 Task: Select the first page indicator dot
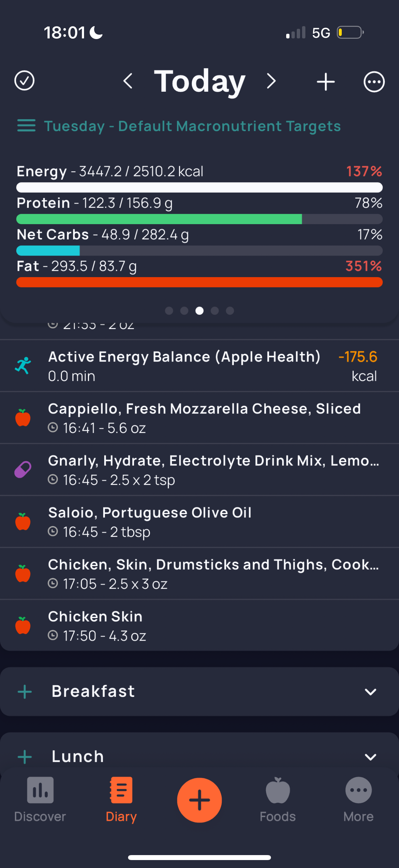click(169, 311)
